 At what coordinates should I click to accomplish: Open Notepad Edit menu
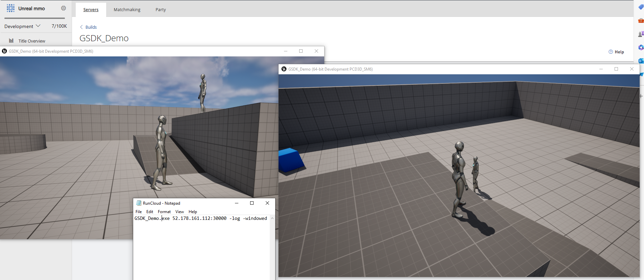[150, 212]
